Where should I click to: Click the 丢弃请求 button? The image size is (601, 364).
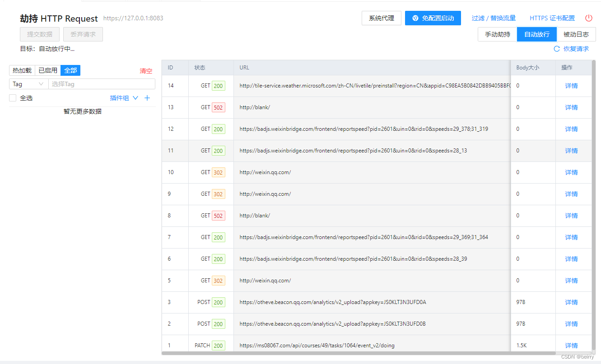pyautogui.click(x=83, y=34)
